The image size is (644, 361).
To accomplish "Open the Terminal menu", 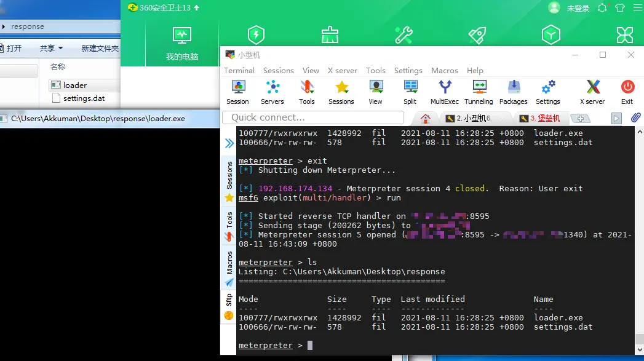I will coord(239,71).
